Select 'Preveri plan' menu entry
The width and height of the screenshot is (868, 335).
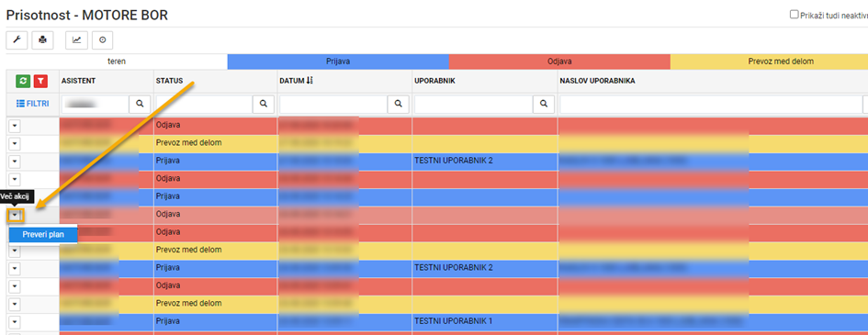43,234
